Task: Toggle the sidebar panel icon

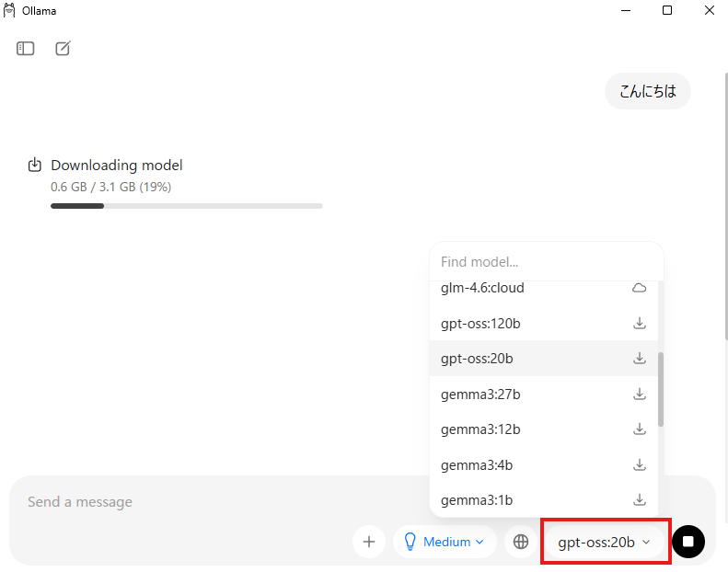Action: click(26, 49)
